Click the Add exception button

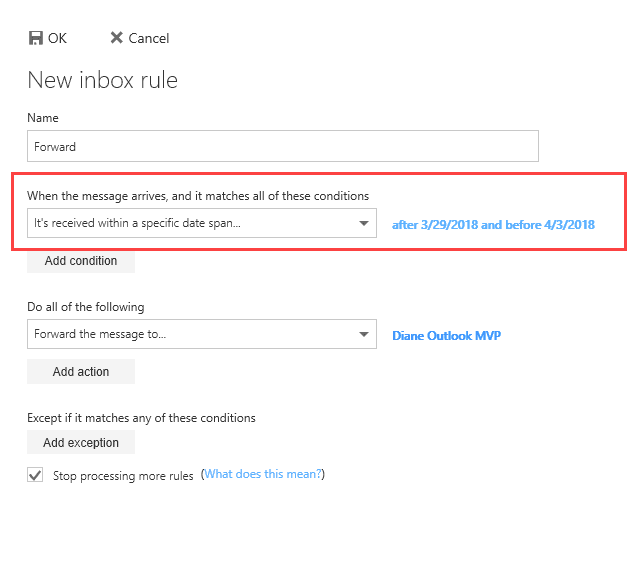[81, 442]
